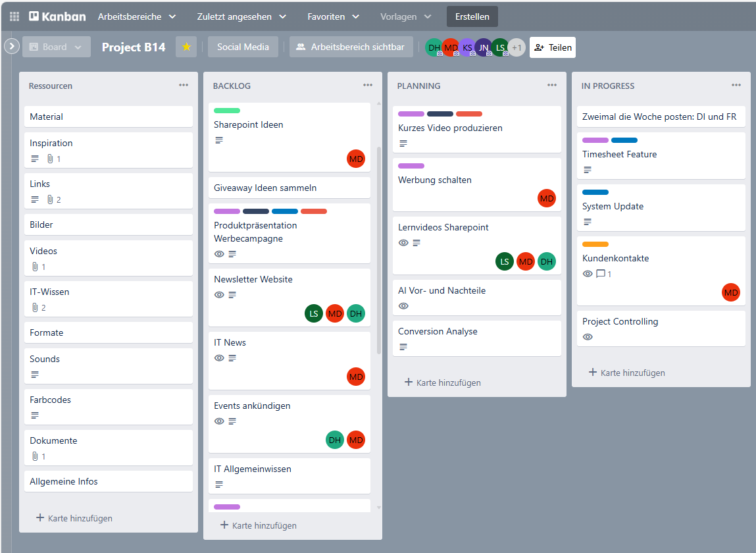The image size is (756, 553).
Task: Expand the collapsed sidebar arrow
Action: (x=11, y=46)
